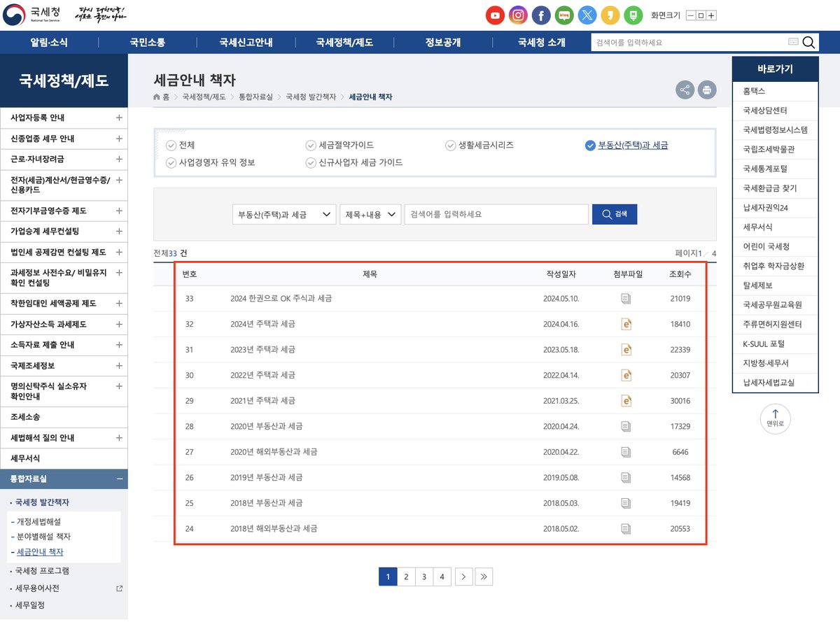Click the home icon in the breadcrumb
Image resolution: width=840 pixels, height=622 pixels.
click(x=157, y=97)
